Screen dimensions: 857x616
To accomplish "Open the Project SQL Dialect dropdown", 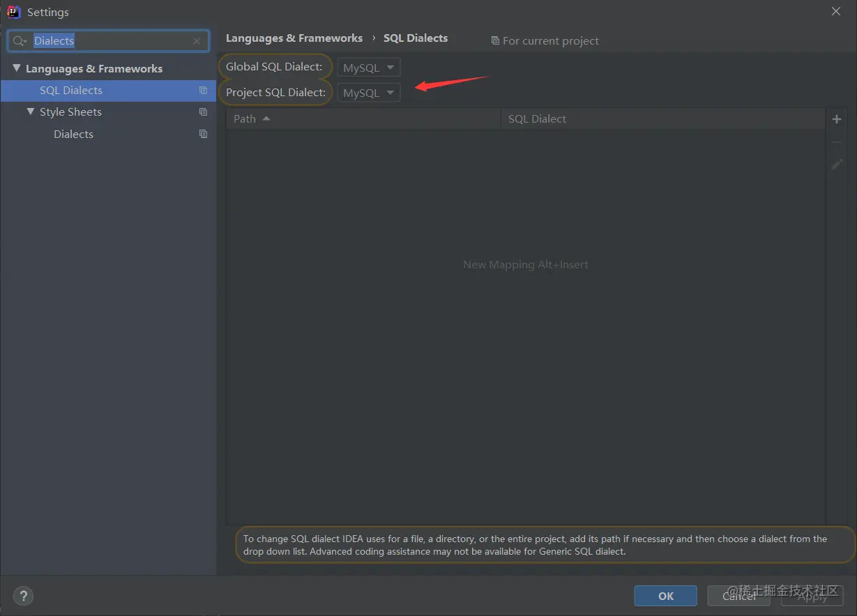I will [x=369, y=93].
